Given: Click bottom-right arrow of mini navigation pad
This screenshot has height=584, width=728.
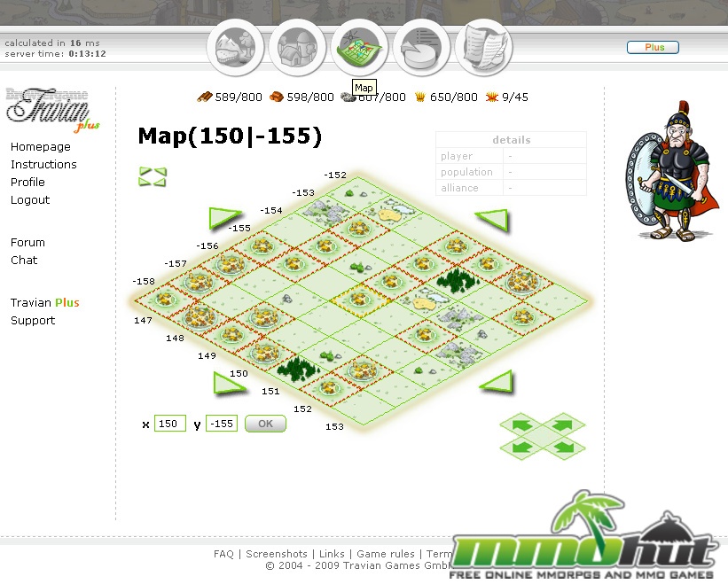Looking at the screenshot, I should 562,448.
